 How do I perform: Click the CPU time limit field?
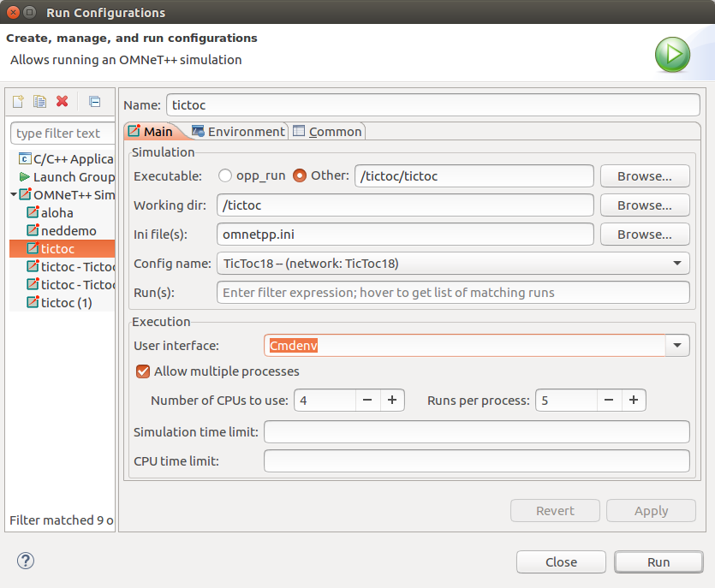point(476,460)
